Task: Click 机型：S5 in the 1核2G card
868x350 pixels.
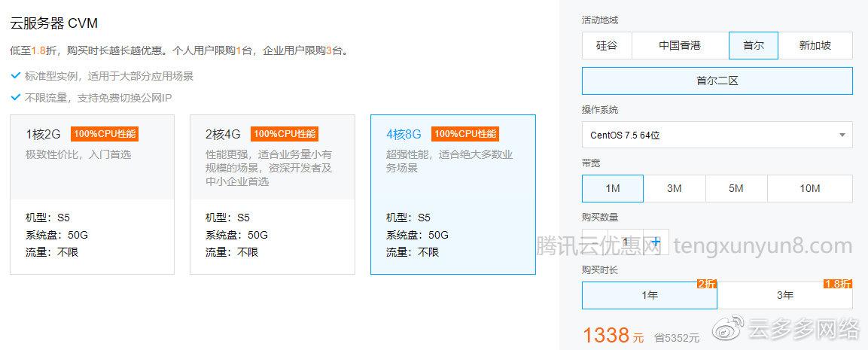Action: (47, 217)
